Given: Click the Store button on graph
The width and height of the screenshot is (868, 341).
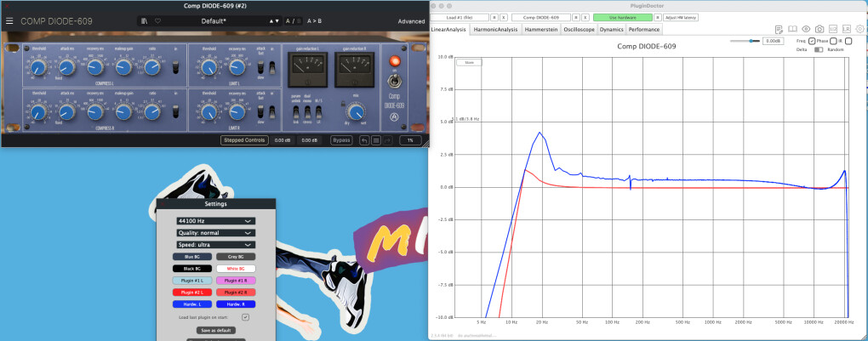Looking at the screenshot, I should click(470, 63).
